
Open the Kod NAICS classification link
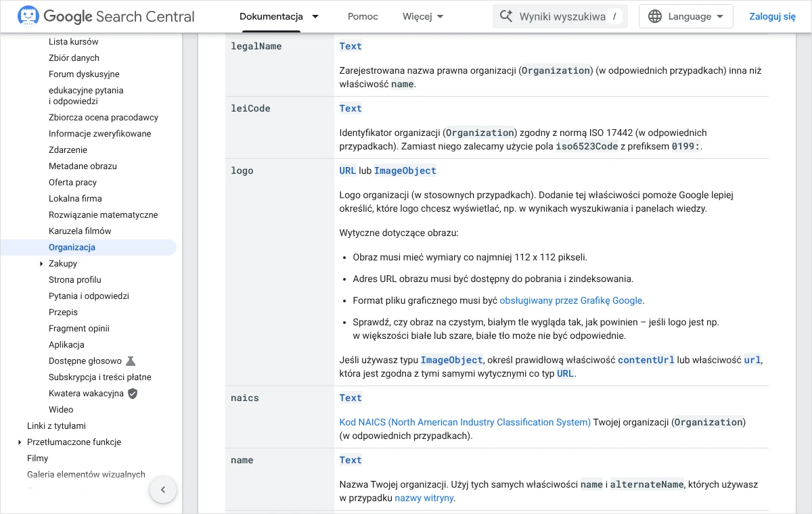[x=465, y=422]
